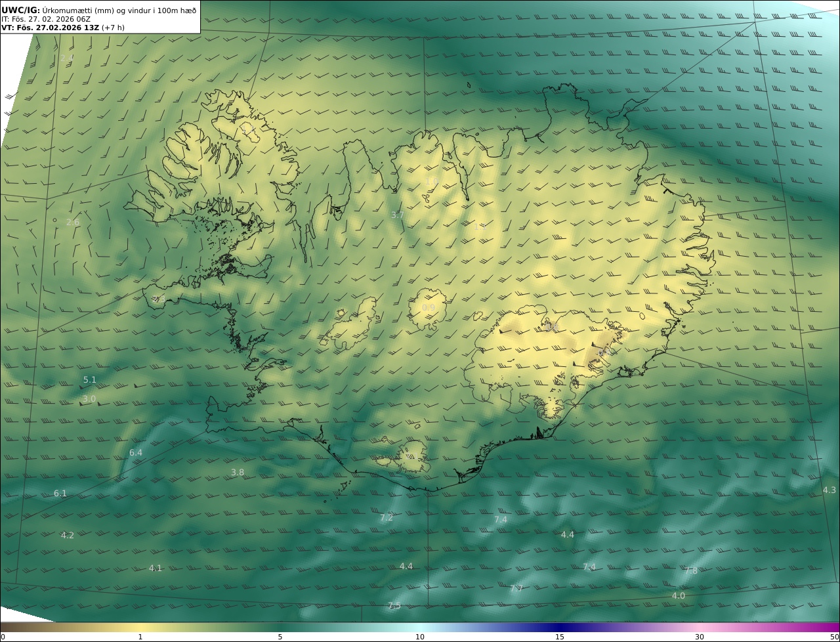The width and height of the screenshot is (840, 642).
Task: Click the colorbar at the 10 mm tick
Action: click(420, 627)
